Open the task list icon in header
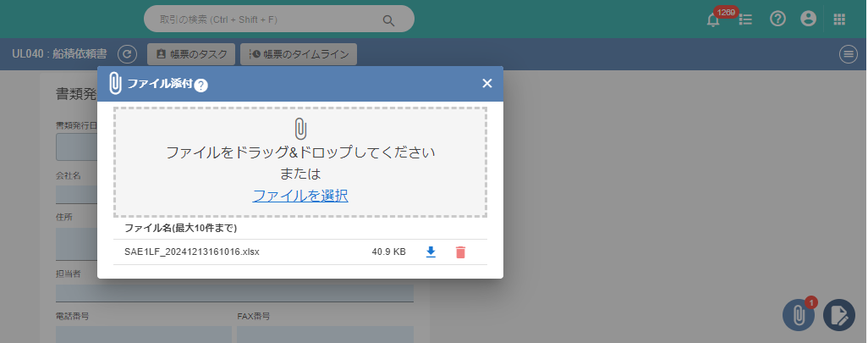Screen dimensions: 868x343 (746, 19)
